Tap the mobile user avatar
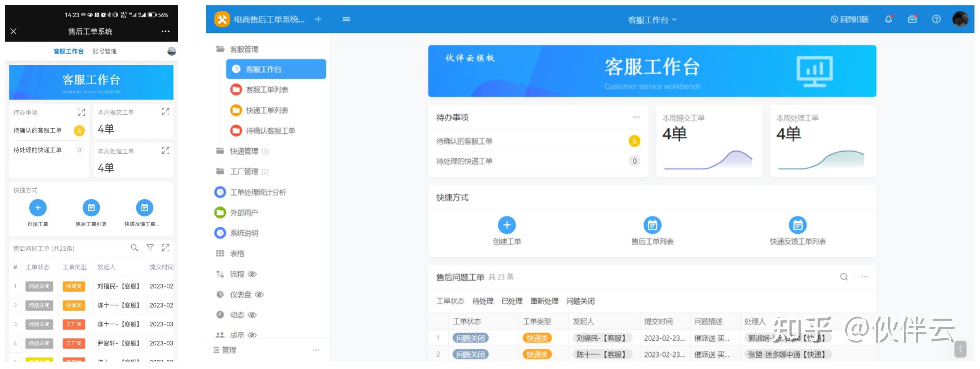Viewport: 980px width, 369px height. coord(171,51)
